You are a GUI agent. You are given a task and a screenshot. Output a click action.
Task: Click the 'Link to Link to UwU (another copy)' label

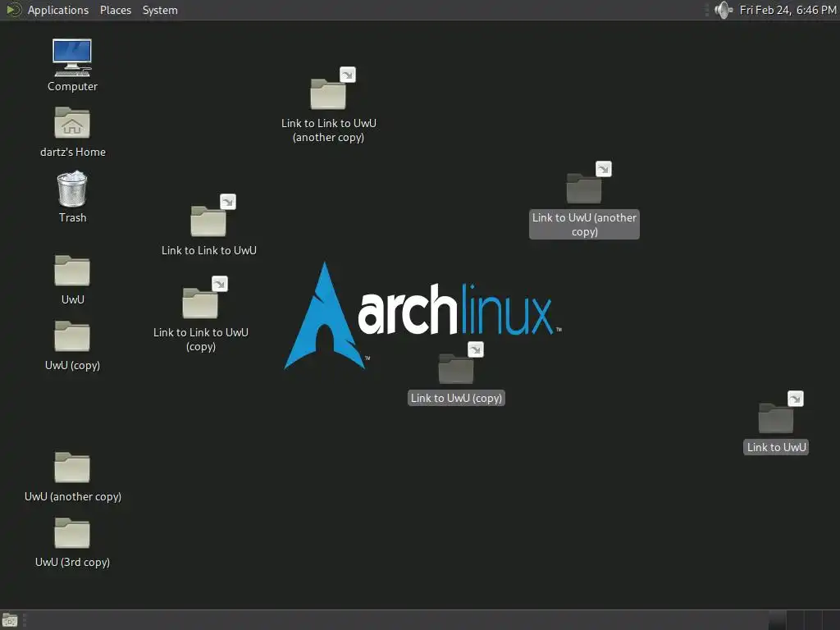tap(329, 130)
